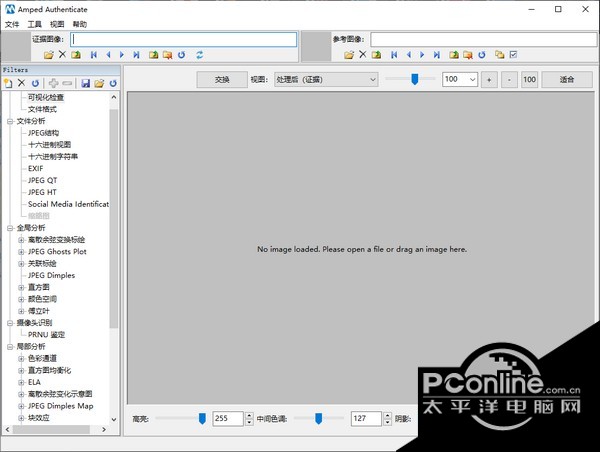Save filters with floppy disk icon
This screenshot has height=452, width=600.
pyautogui.click(x=86, y=83)
